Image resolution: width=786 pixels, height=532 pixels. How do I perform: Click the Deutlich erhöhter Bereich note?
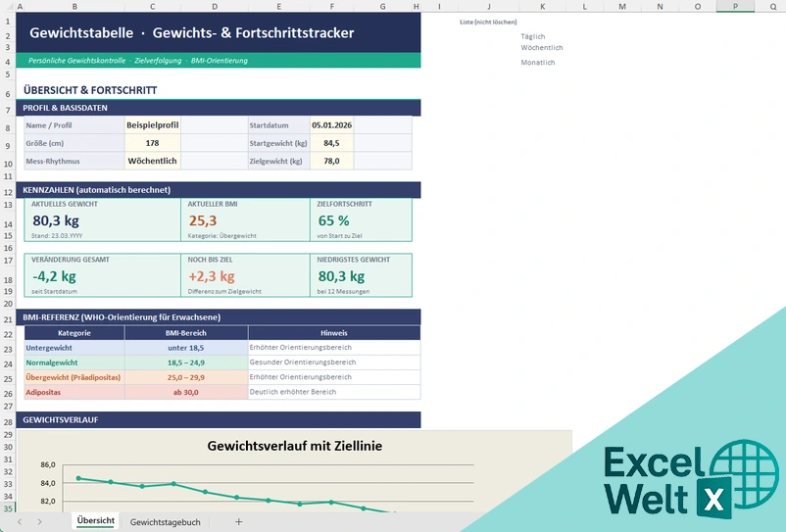(293, 392)
